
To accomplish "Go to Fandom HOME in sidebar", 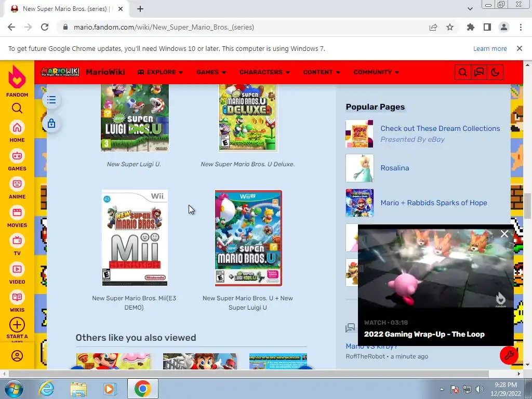I will 17,131.
